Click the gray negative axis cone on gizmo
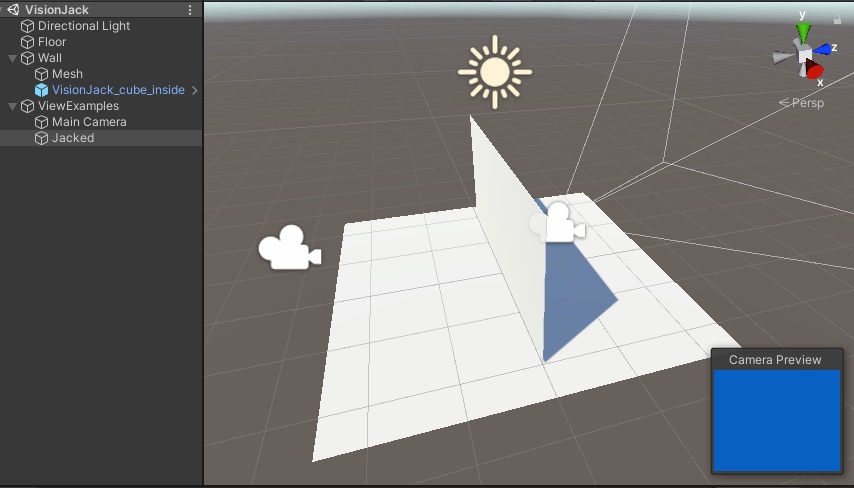Screen dimensions: 854x488 coord(783,57)
